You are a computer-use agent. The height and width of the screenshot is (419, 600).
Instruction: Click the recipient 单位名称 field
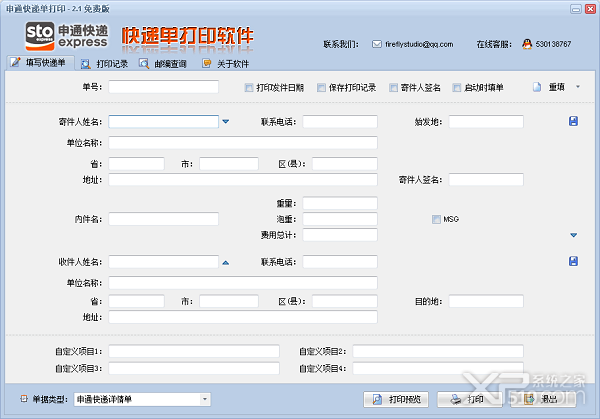tap(243, 283)
